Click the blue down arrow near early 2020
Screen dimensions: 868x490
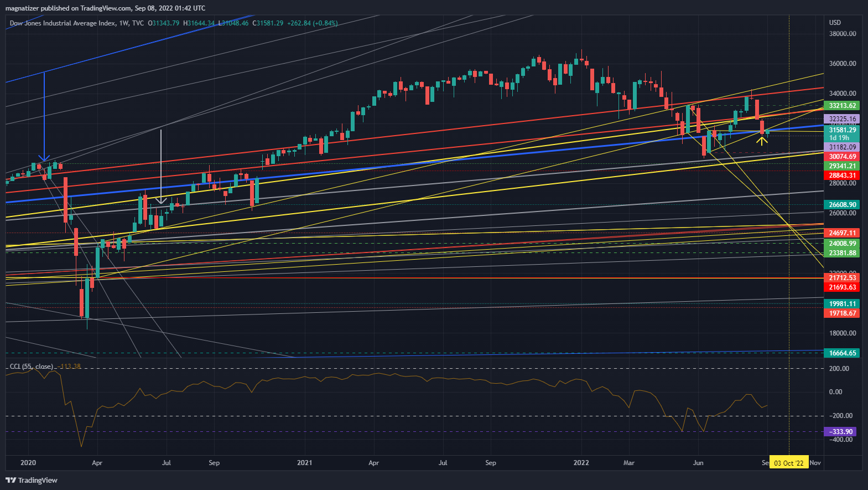[x=44, y=158]
